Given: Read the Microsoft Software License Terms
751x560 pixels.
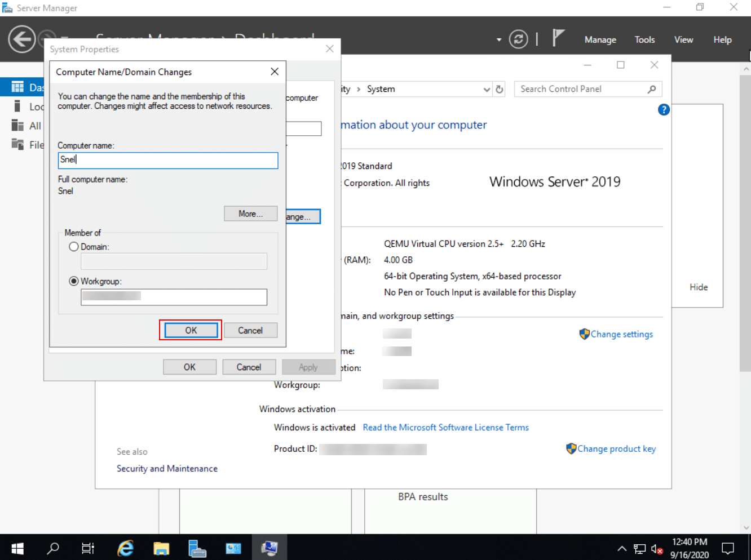Looking at the screenshot, I should (445, 428).
